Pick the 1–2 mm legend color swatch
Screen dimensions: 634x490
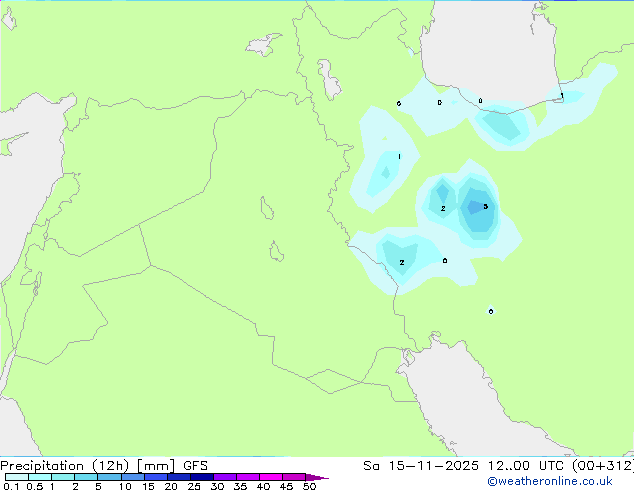click(x=63, y=477)
